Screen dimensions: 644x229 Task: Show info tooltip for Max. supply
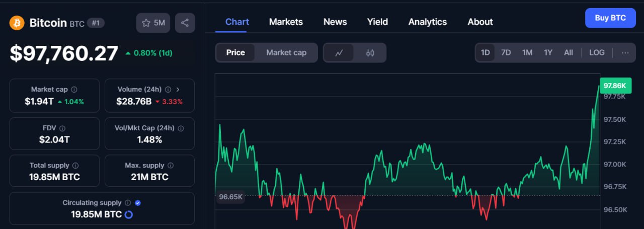tap(171, 166)
